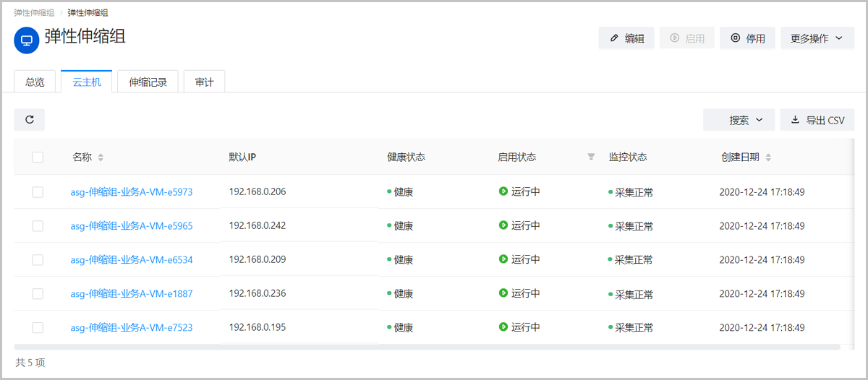Select checkbox for row asg-伸缩组-业务A-VM-e6534
Image resolution: width=868 pixels, height=380 pixels.
[x=38, y=260]
